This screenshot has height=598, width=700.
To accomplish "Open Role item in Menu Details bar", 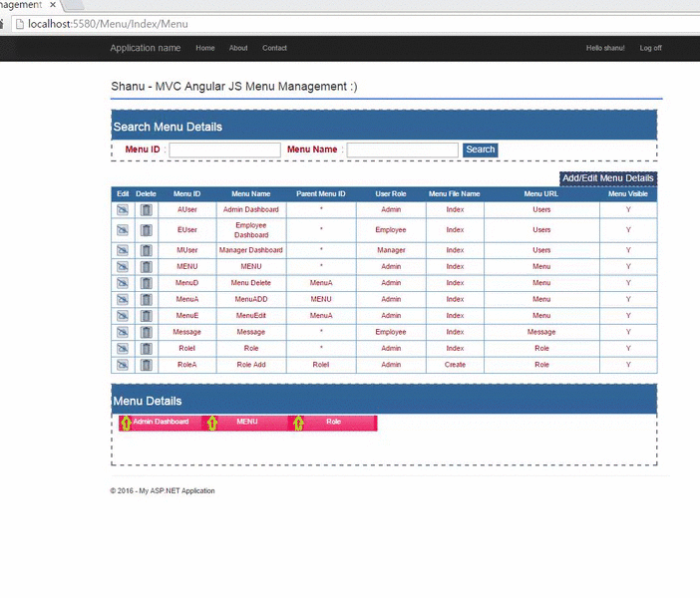I will point(333,422).
